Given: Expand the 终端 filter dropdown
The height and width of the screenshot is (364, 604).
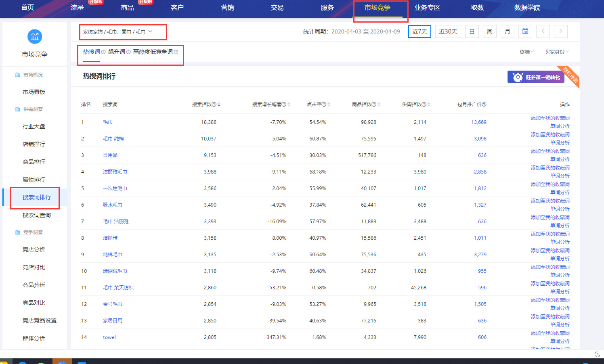Looking at the screenshot, I should coord(527,52).
